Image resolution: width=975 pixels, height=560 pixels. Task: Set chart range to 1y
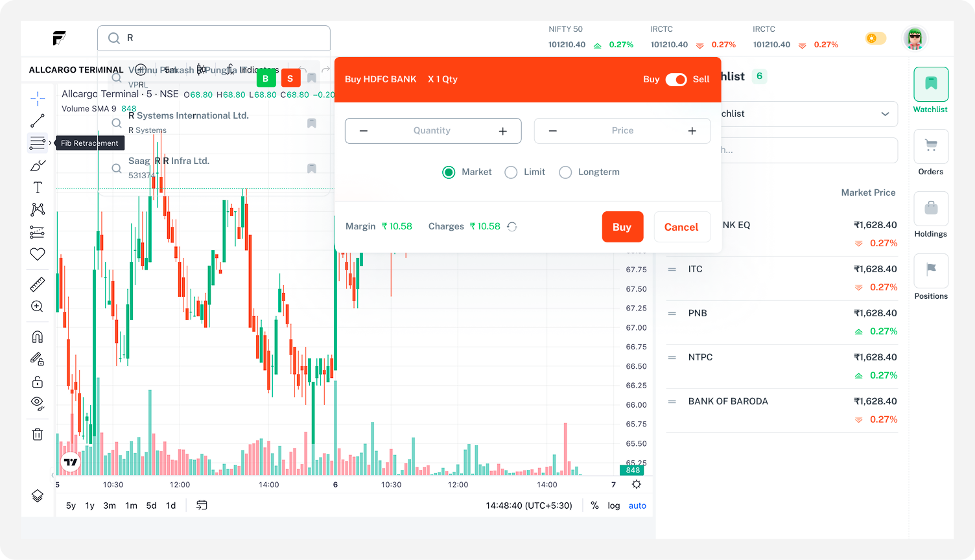point(89,506)
